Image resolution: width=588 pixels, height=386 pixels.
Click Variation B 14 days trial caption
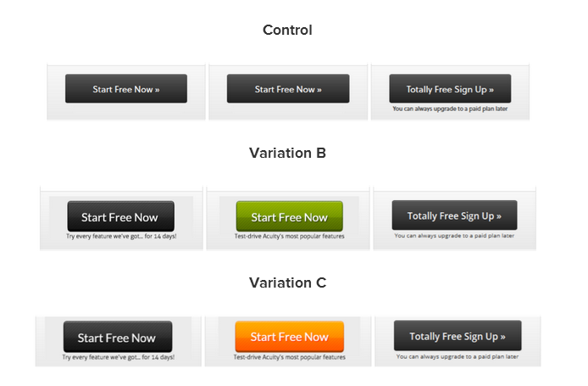(x=121, y=236)
